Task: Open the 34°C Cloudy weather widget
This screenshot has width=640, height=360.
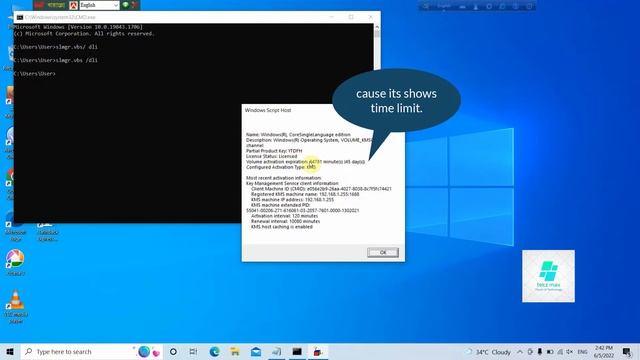Action: click(x=488, y=352)
